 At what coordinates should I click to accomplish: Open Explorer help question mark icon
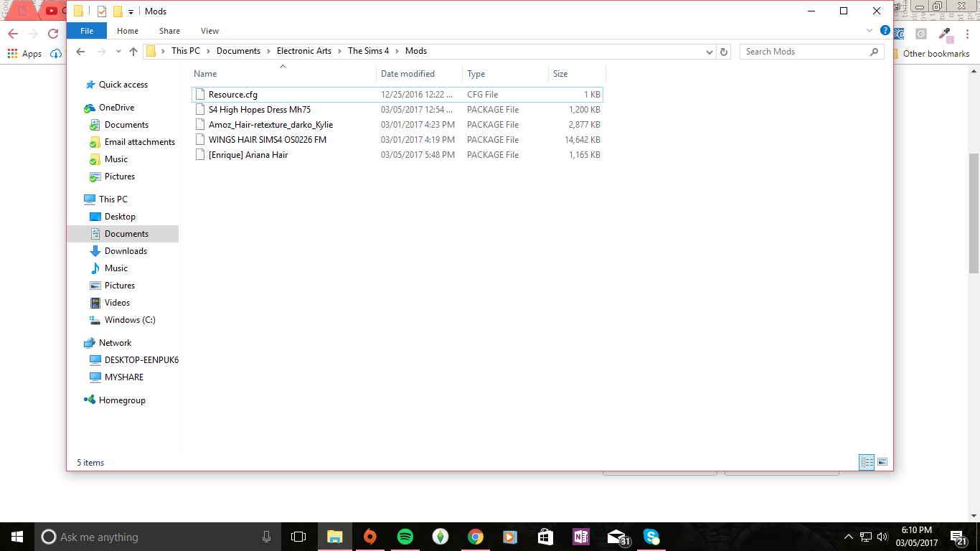pyautogui.click(x=885, y=31)
